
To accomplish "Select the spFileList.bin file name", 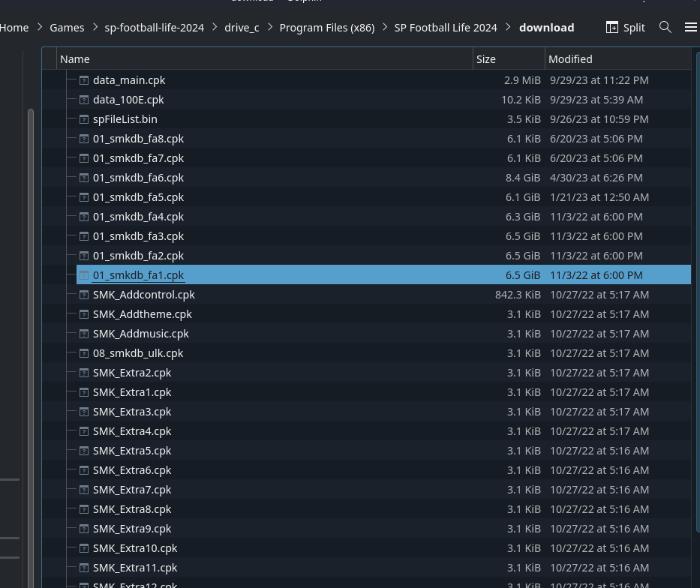I will [x=125, y=119].
